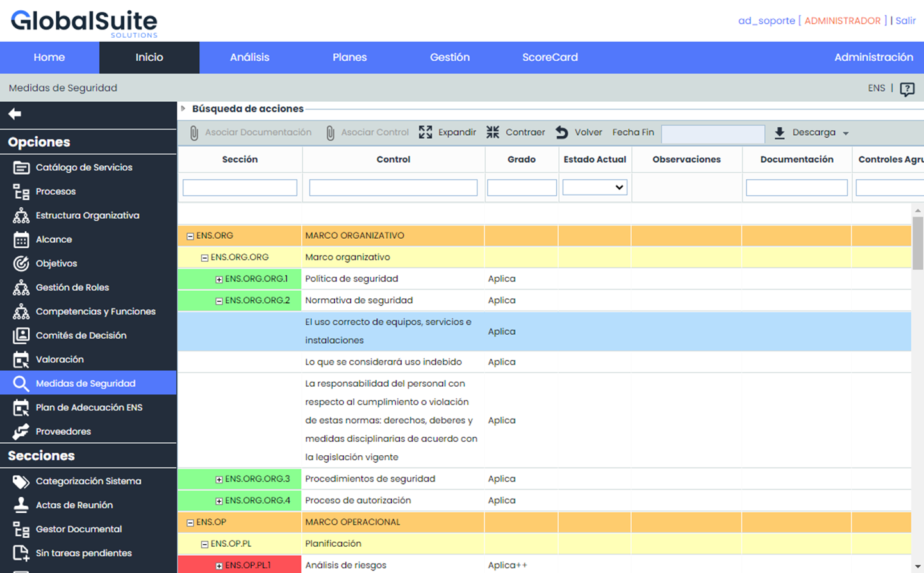Select Categorización Sistema in Secciones
Screen dimensions: 924x573
pyautogui.click(x=88, y=481)
